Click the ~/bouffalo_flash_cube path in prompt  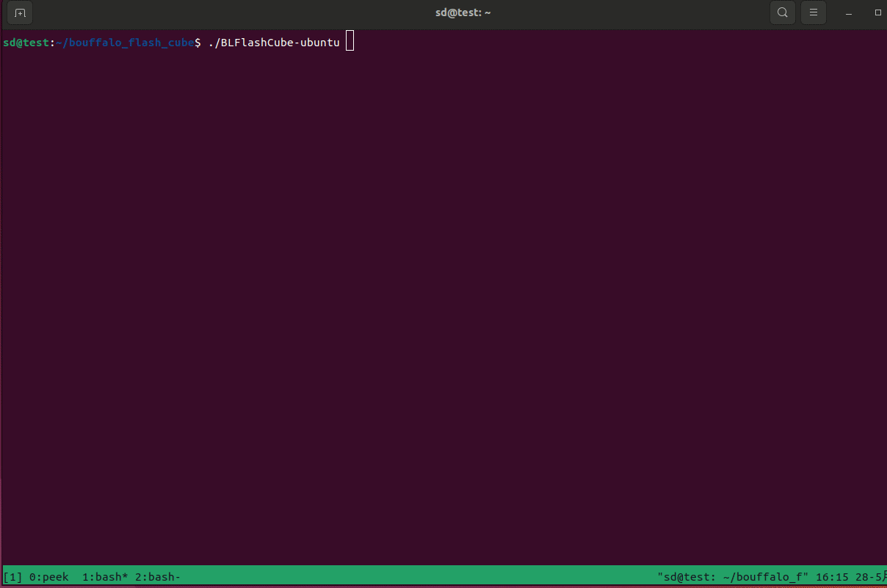tap(125, 43)
